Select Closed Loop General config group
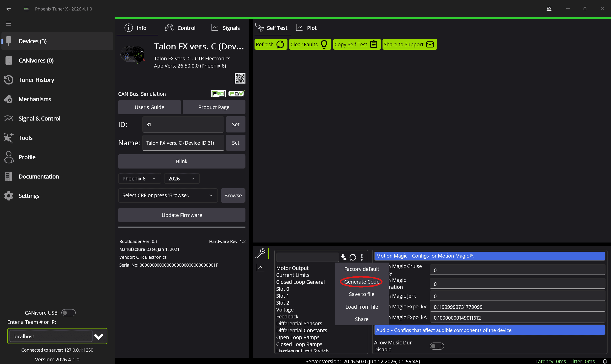Screen dimensions: 611x364 [x=300, y=282]
